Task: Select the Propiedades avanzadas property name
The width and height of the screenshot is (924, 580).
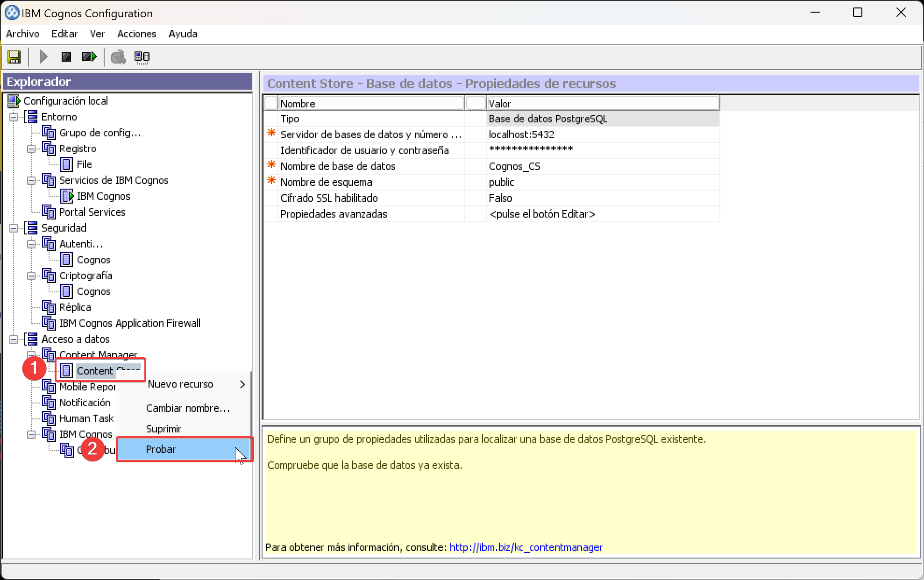Action: (371, 214)
